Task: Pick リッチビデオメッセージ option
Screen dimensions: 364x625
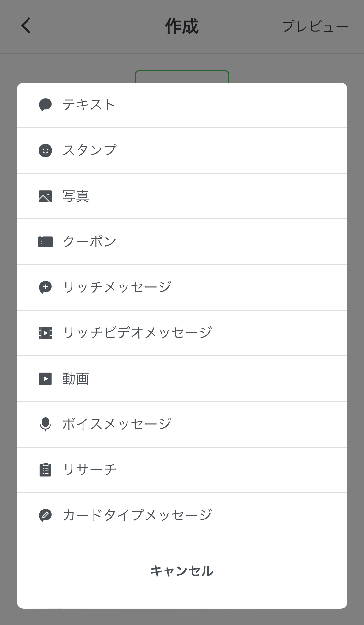Action: point(137,333)
